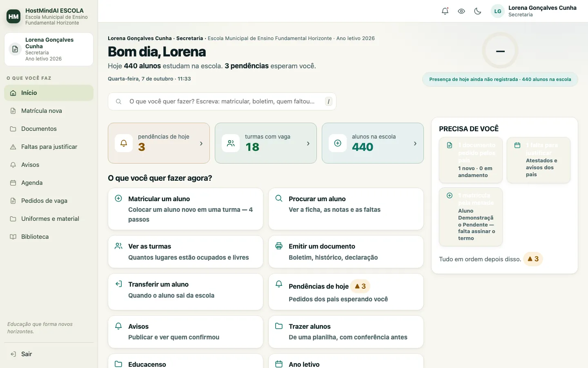
Task: Select Documentos in the sidebar
Action: click(49, 129)
